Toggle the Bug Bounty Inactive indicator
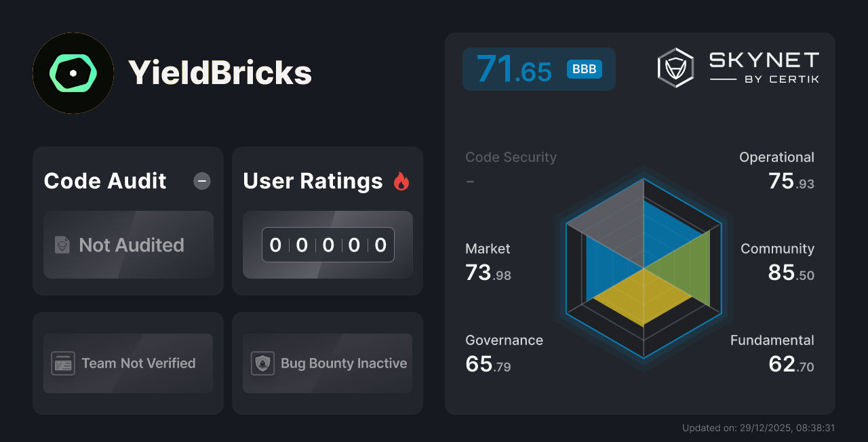This screenshot has width=868, height=442. coord(327,363)
